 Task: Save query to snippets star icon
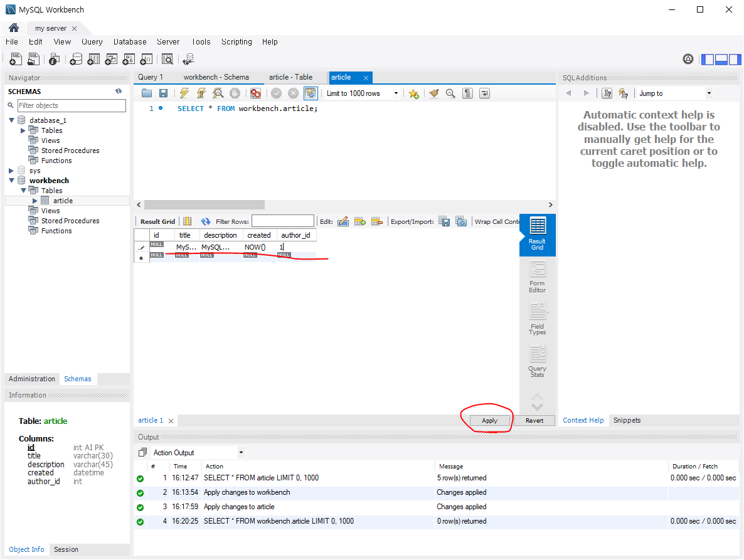[x=414, y=93]
